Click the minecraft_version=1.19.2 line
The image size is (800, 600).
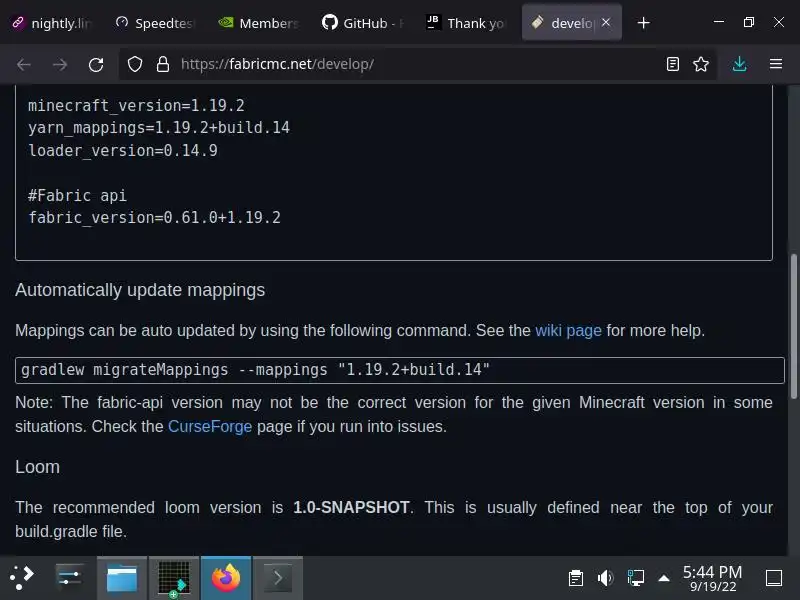click(x=136, y=106)
